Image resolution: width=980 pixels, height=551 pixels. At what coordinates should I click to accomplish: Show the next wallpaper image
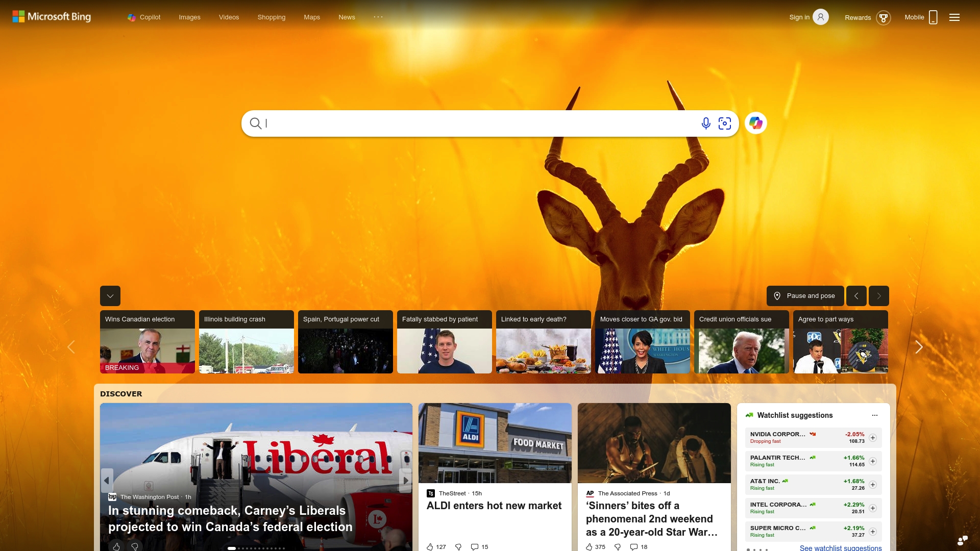(x=879, y=296)
